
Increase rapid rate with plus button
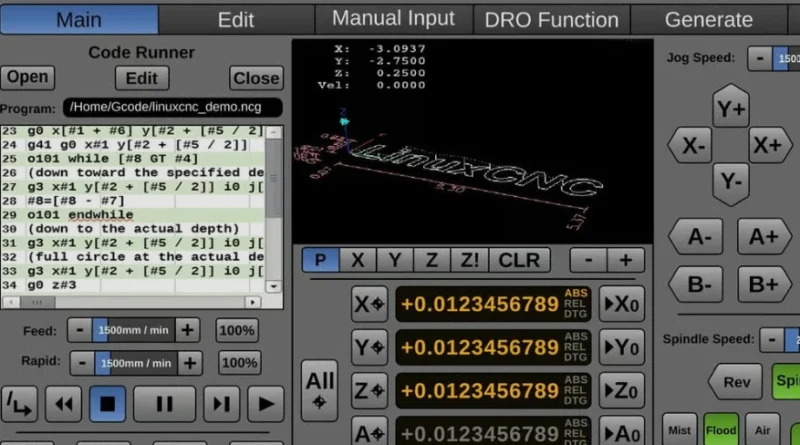(x=190, y=363)
